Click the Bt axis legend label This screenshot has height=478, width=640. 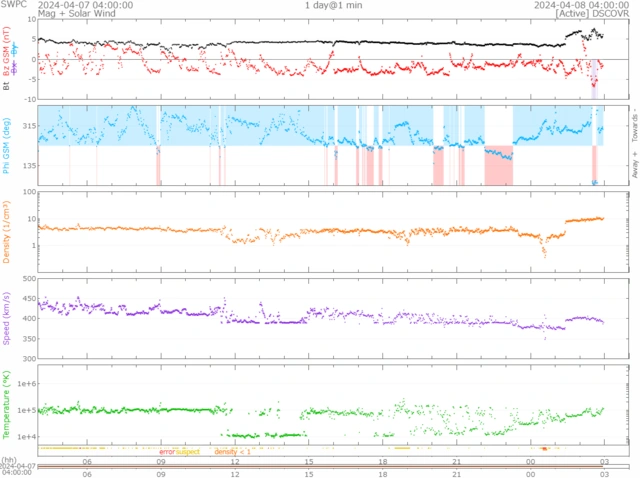(5, 87)
